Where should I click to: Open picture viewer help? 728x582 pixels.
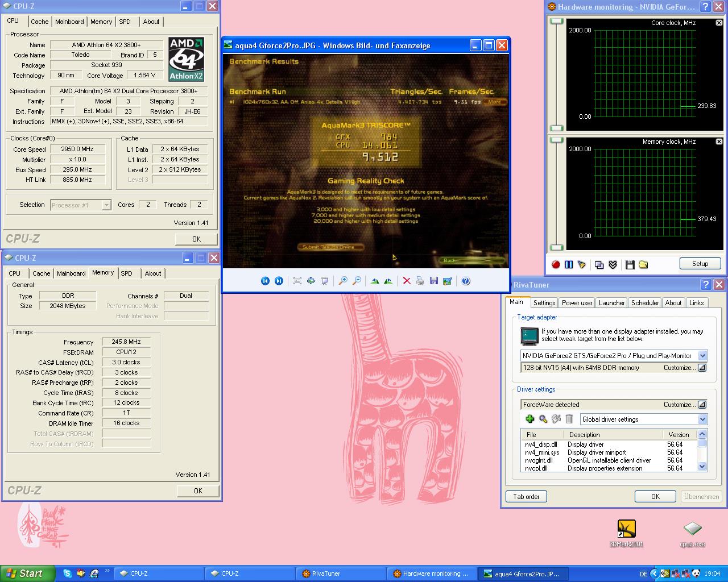[466, 281]
